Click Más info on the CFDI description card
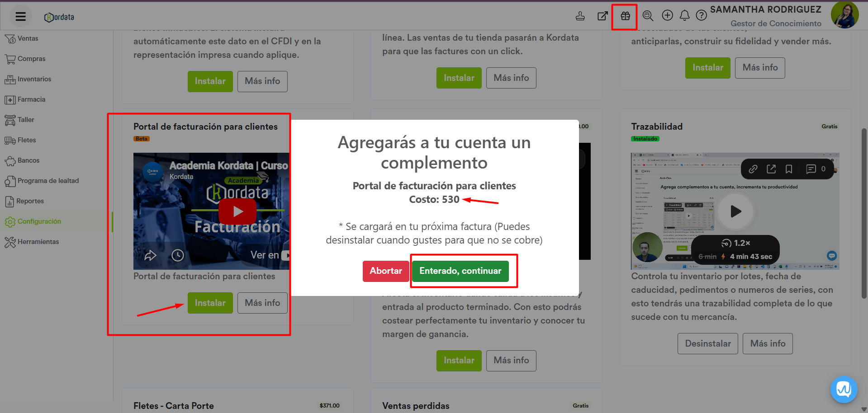Viewport: 868px width, 413px height. point(262,81)
